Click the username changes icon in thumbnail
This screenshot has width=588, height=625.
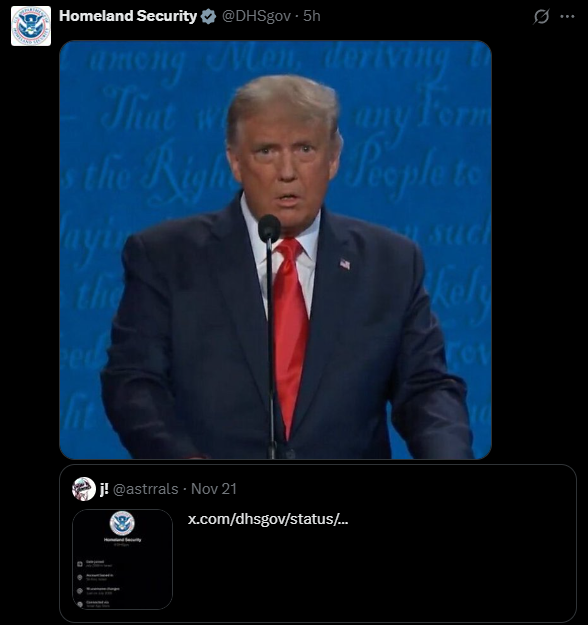pos(80,591)
